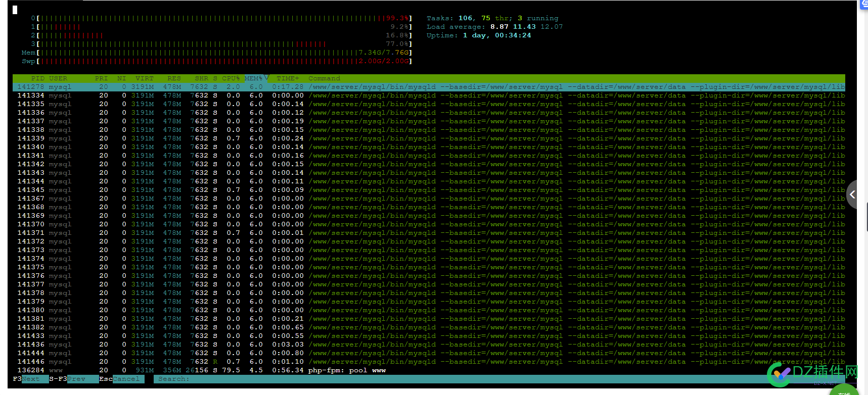Viewport: 868px width, 395px height.
Task: Select process row with PID 141367
Action: (x=429, y=199)
